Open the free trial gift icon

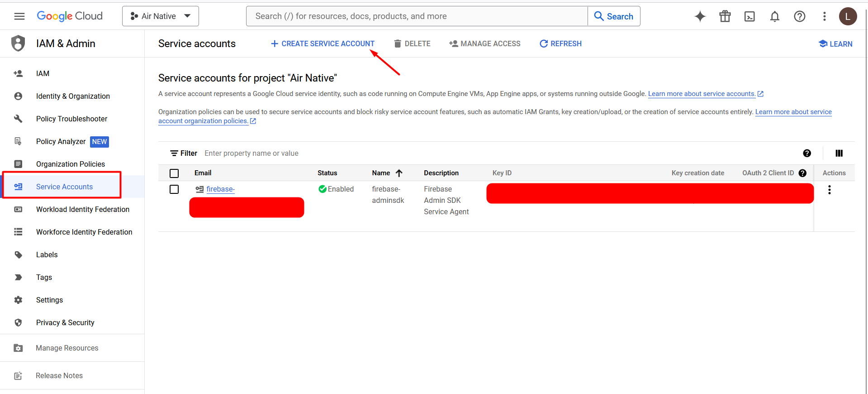tap(725, 16)
